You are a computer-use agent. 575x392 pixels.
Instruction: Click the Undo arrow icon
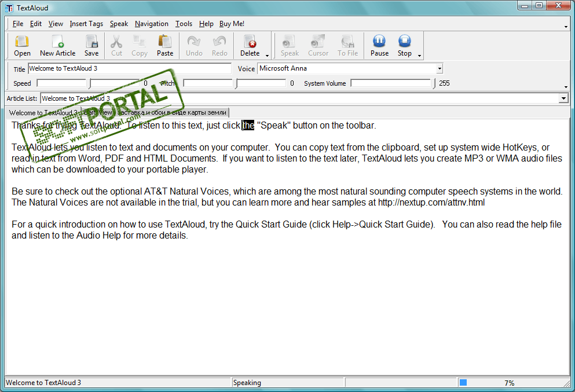click(x=194, y=46)
